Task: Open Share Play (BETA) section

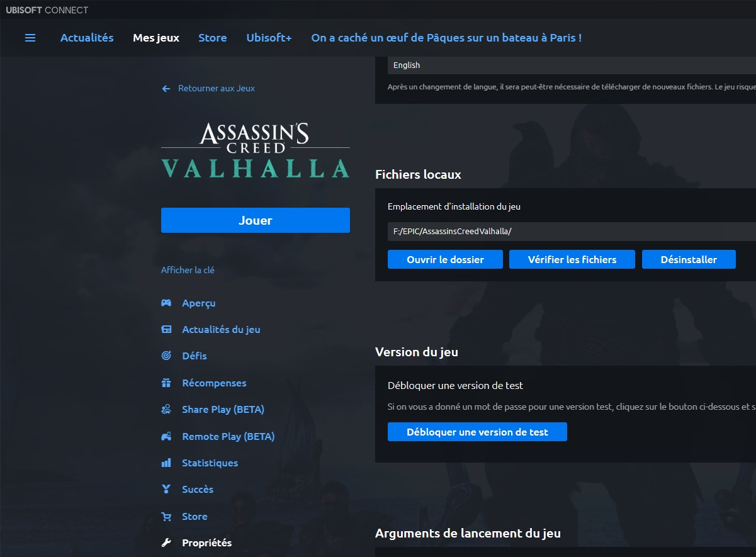Action: (x=223, y=409)
